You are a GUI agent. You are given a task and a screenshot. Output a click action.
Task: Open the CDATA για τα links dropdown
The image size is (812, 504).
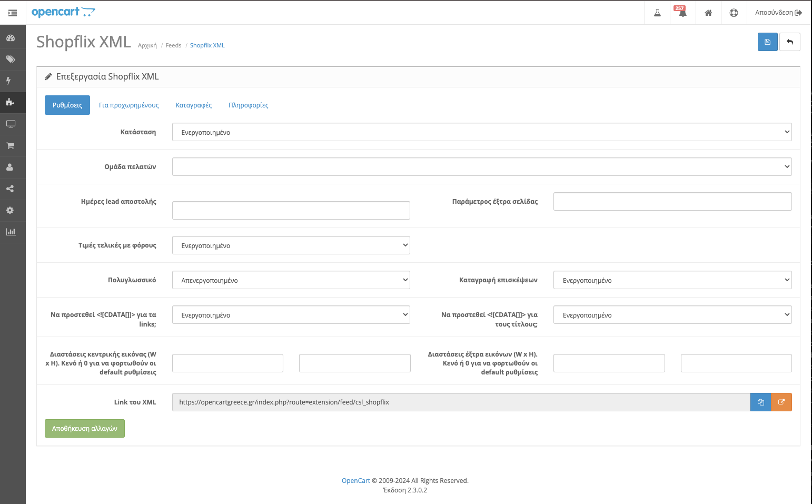pos(291,315)
